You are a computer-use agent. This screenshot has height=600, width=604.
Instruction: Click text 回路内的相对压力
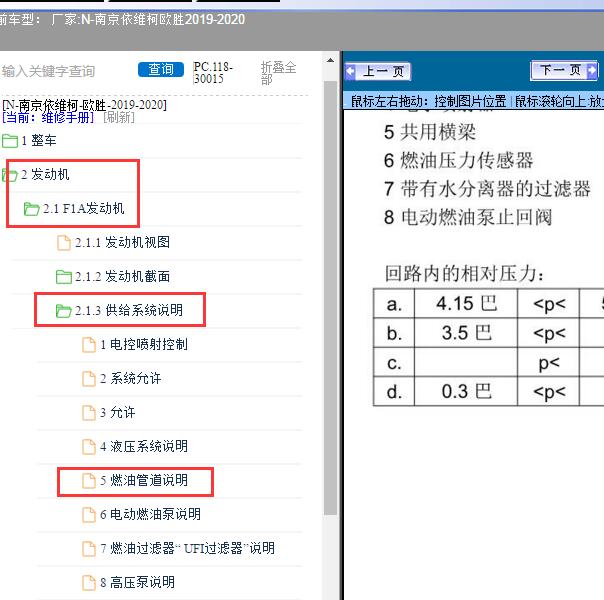[x=464, y=274]
